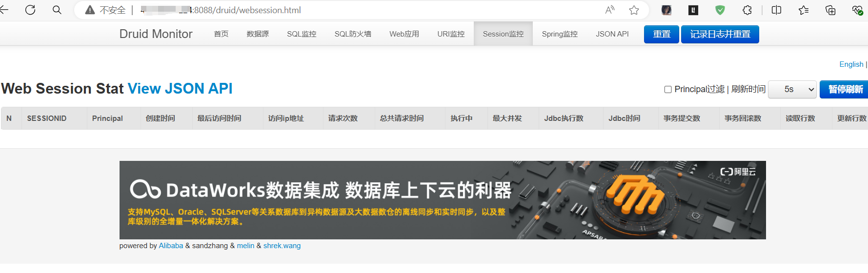
Task: Open the collections icon
Action: tap(830, 10)
